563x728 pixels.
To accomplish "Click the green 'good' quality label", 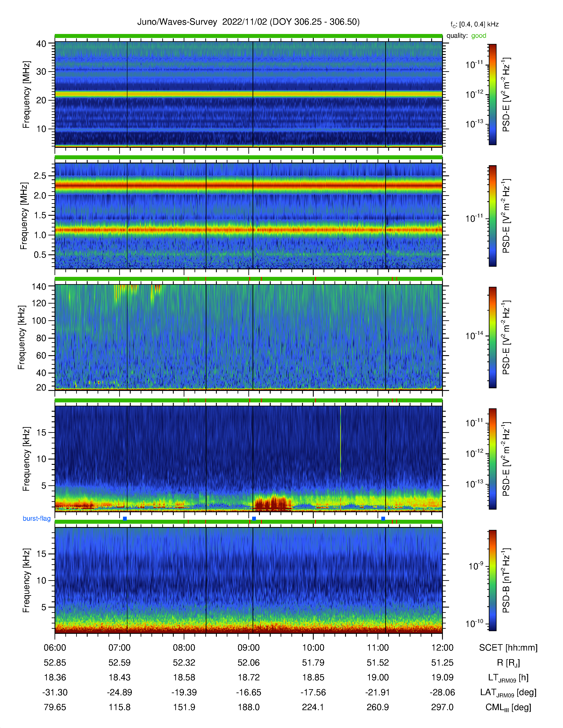I will click(479, 35).
